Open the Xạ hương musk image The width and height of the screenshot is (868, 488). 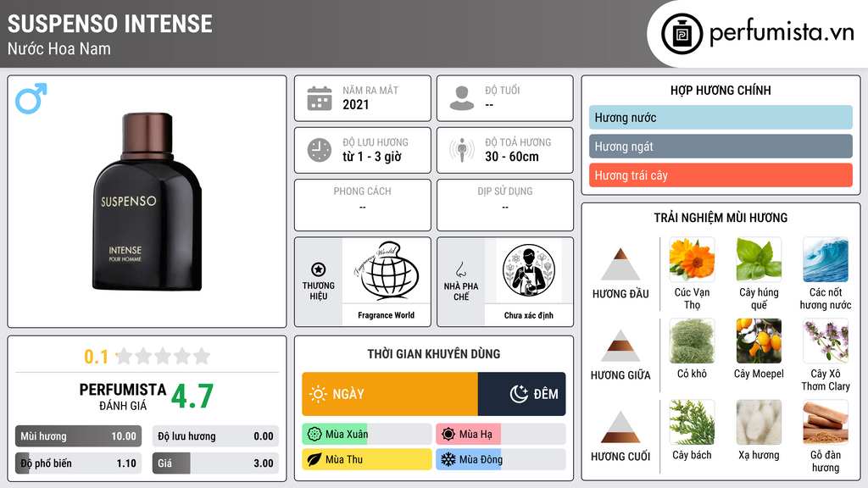pos(759,422)
